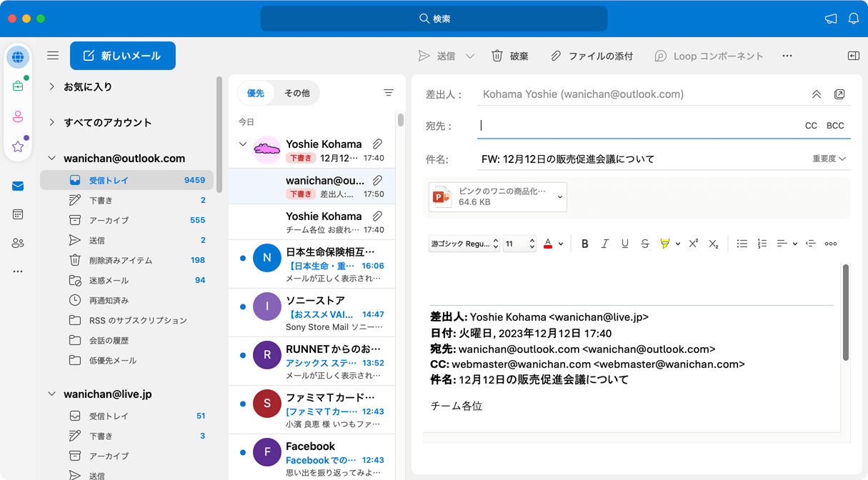Collapse the wanichan@live.jp account
Screen dimensions: 868x480
(51, 394)
